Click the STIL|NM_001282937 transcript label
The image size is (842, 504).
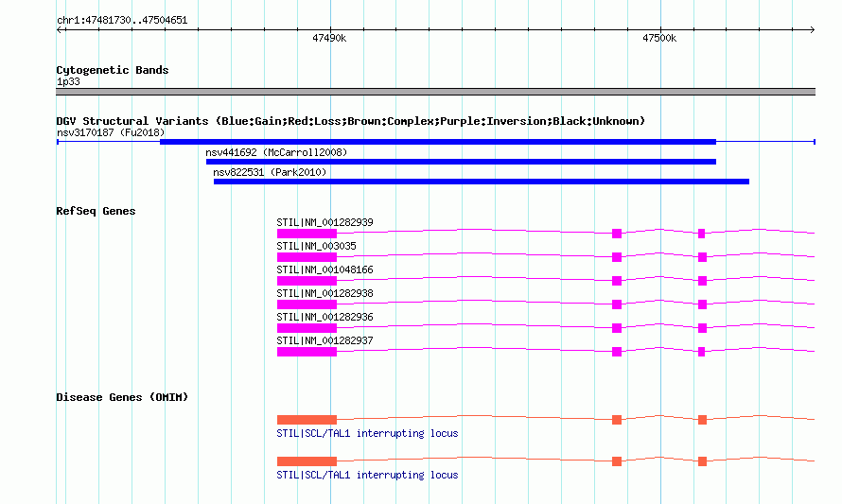[325, 340]
